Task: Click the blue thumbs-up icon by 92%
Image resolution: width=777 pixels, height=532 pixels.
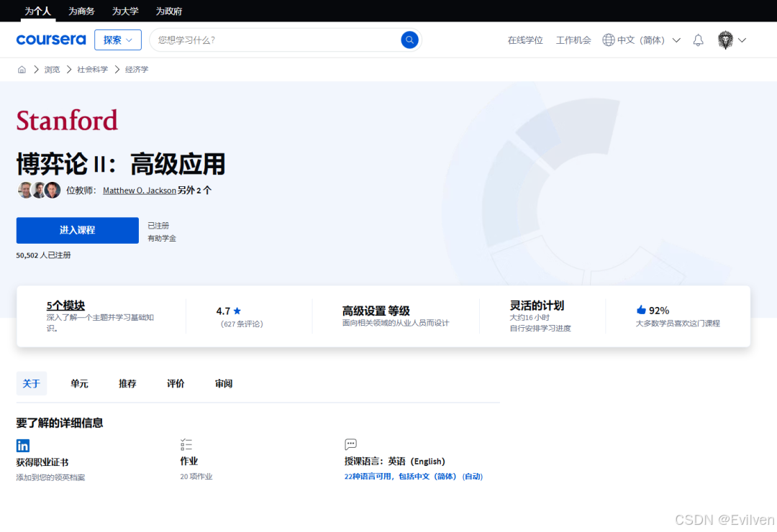Action: 641,310
